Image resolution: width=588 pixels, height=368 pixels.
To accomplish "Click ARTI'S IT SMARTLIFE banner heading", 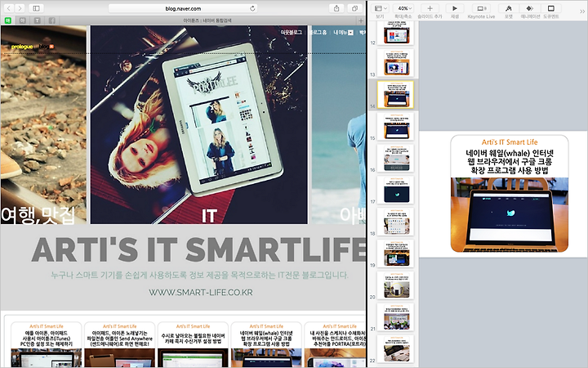I will pyautogui.click(x=198, y=249).
